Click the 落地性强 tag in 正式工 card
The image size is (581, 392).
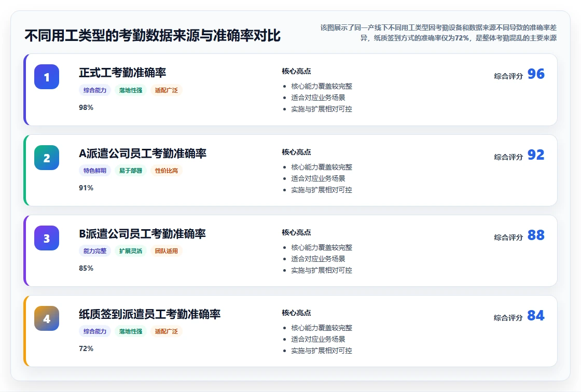[131, 90]
